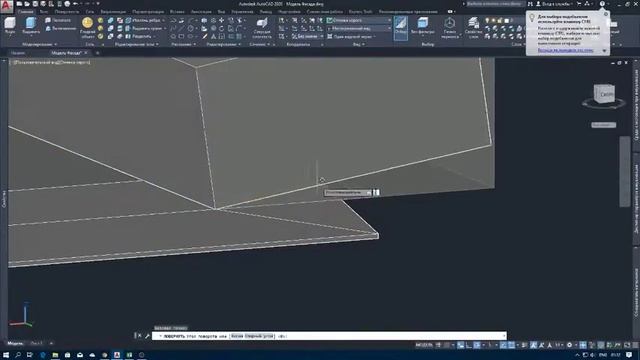Expand the Рисование panel title
The image size is (640, 360).
coord(183,44)
